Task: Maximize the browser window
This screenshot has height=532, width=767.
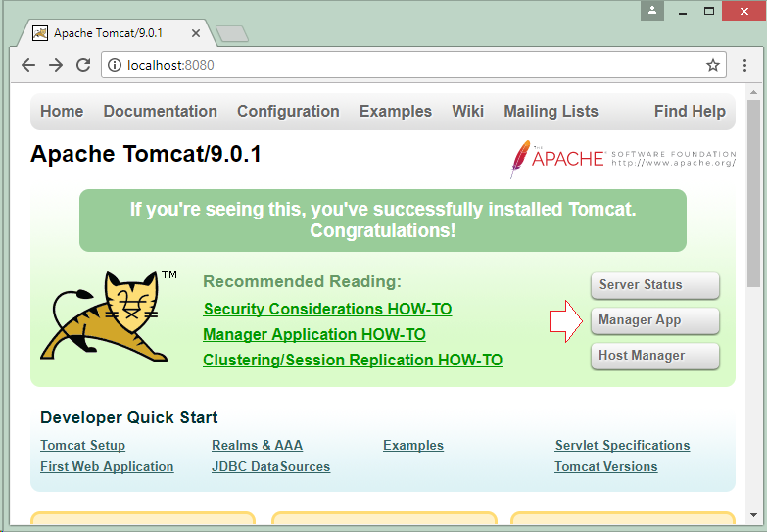Action: point(709,11)
